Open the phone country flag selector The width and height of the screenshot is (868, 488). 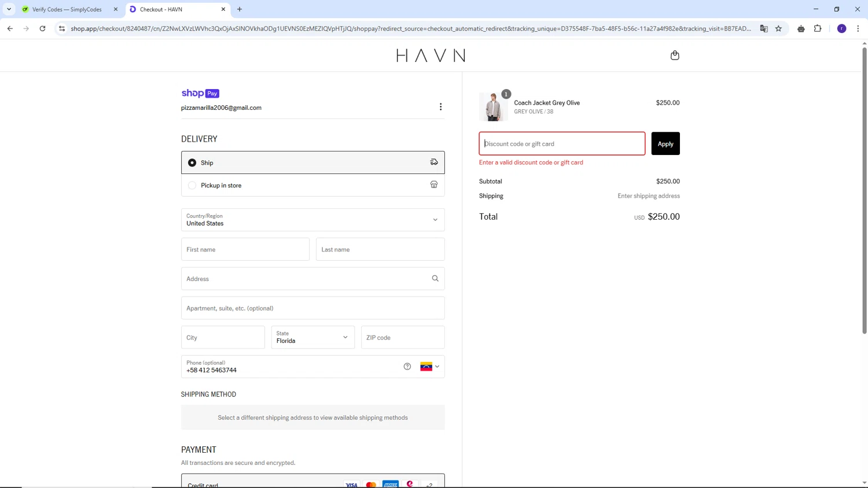pyautogui.click(x=430, y=367)
